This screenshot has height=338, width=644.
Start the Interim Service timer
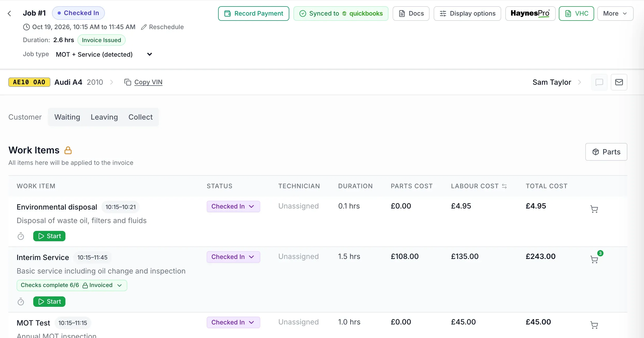click(49, 302)
